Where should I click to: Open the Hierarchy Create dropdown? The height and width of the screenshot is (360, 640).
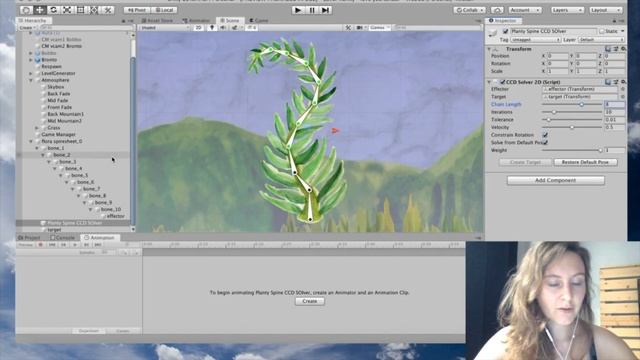[x=27, y=28]
